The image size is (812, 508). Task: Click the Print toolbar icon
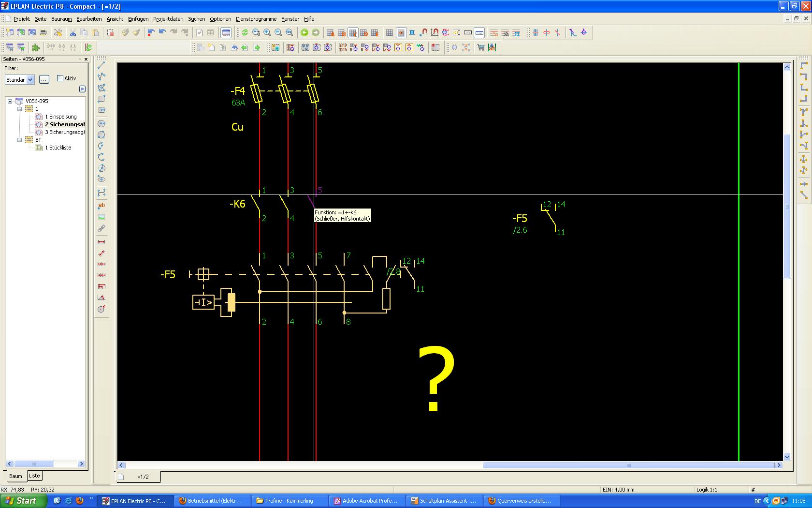(43, 32)
